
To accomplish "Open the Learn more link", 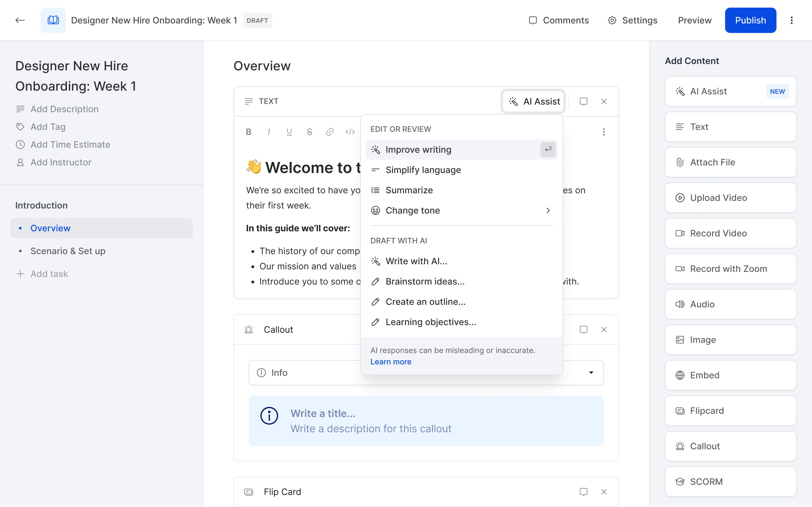I will (390, 362).
